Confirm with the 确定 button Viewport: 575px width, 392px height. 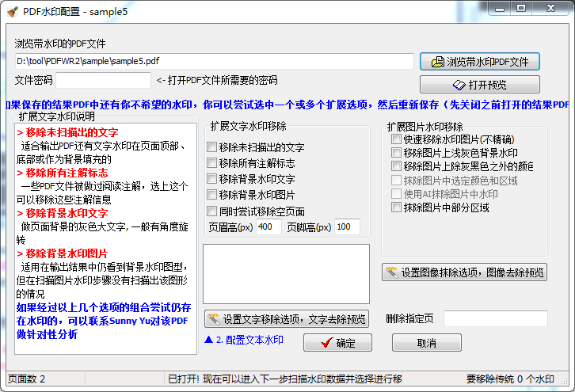tap(337, 343)
